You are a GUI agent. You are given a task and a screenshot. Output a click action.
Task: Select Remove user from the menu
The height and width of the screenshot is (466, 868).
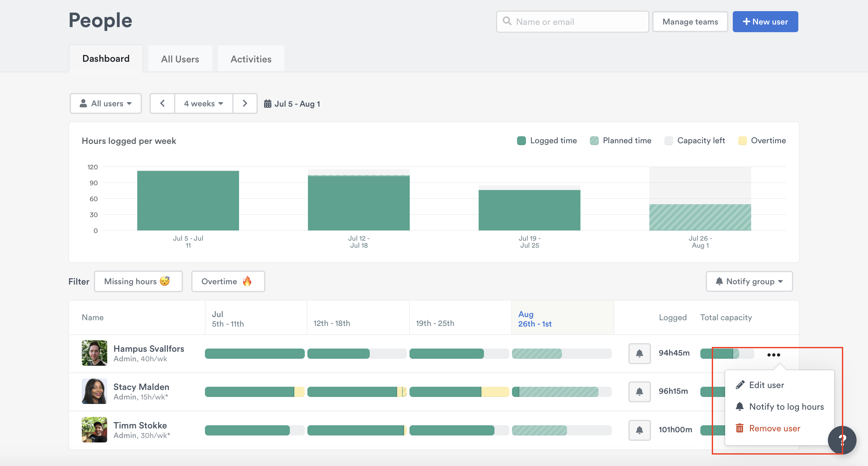tap(774, 428)
